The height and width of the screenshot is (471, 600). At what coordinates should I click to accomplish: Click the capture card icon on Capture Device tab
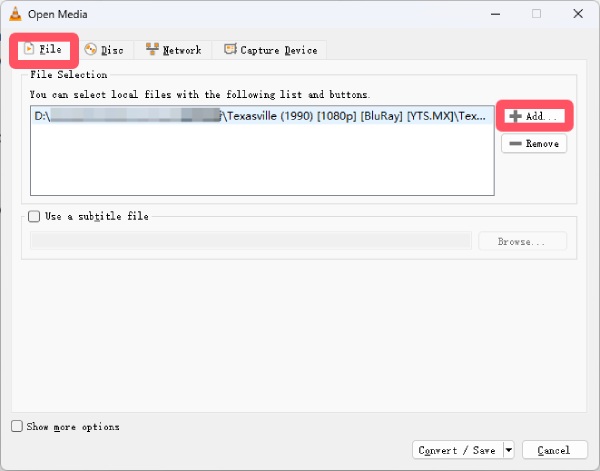(230, 49)
